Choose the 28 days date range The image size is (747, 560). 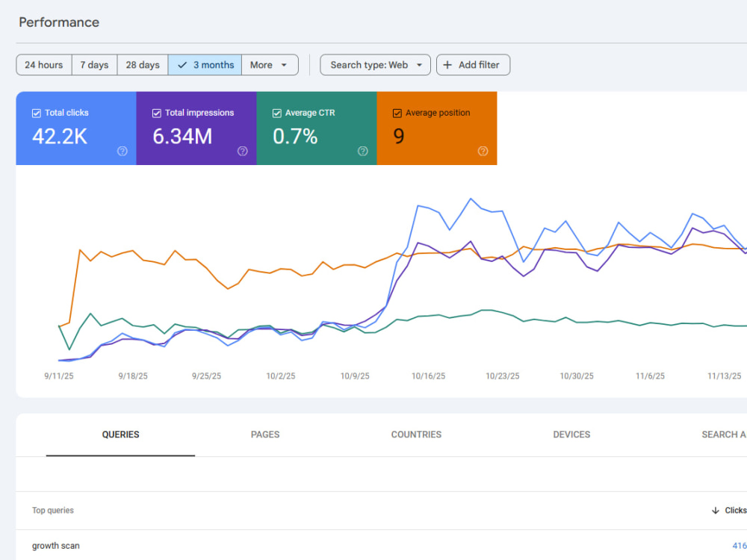[143, 65]
